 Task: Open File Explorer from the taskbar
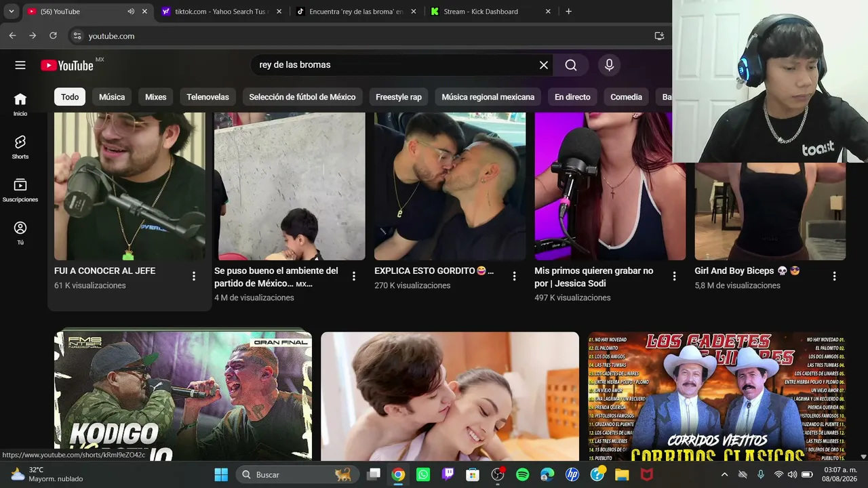point(622,474)
